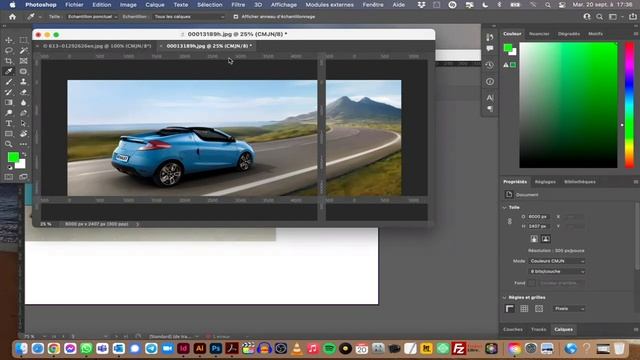Click the search icon in options bar
This screenshot has height=360, width=640.
coord(599,17)
